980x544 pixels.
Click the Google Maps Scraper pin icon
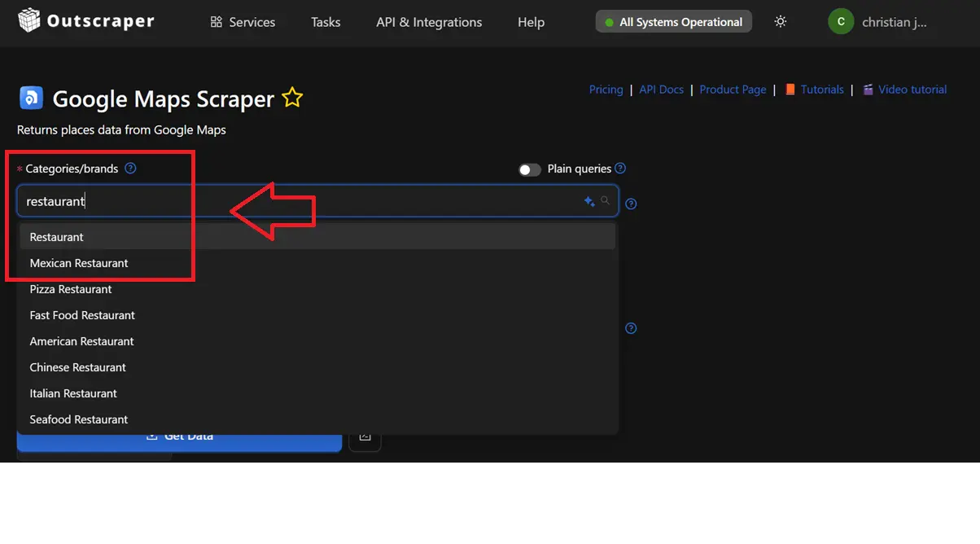click(x=31, y=99)
